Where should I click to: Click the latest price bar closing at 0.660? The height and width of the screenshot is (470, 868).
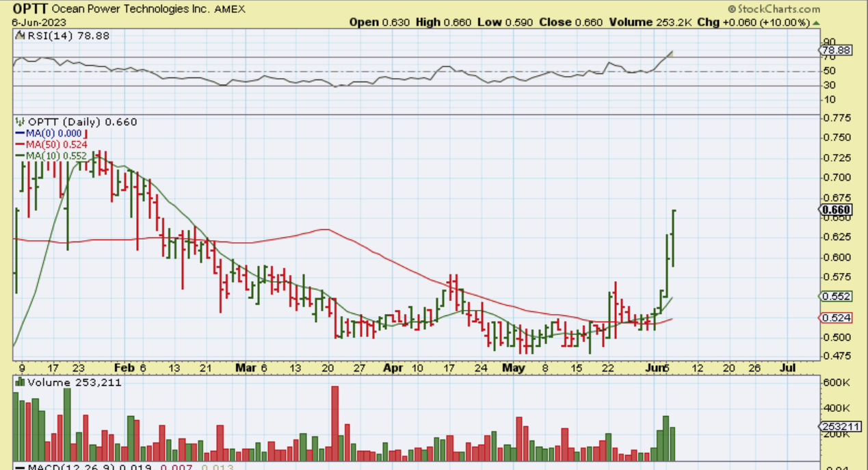[x=674, y=238]
